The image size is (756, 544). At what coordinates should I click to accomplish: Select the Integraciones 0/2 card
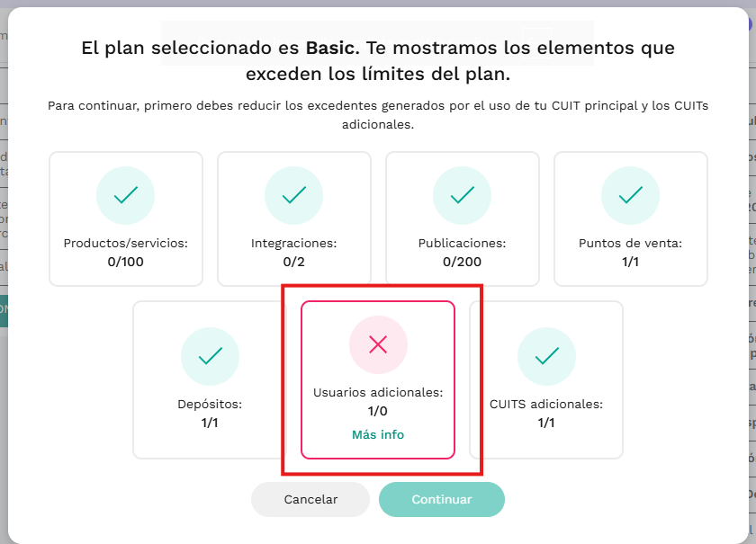294,218
